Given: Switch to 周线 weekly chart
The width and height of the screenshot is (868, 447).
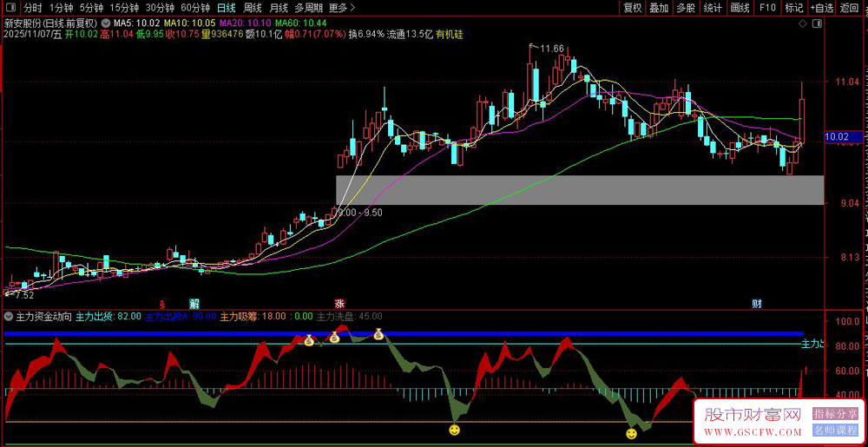Looking at the screenshot, I should coord(253,8).
